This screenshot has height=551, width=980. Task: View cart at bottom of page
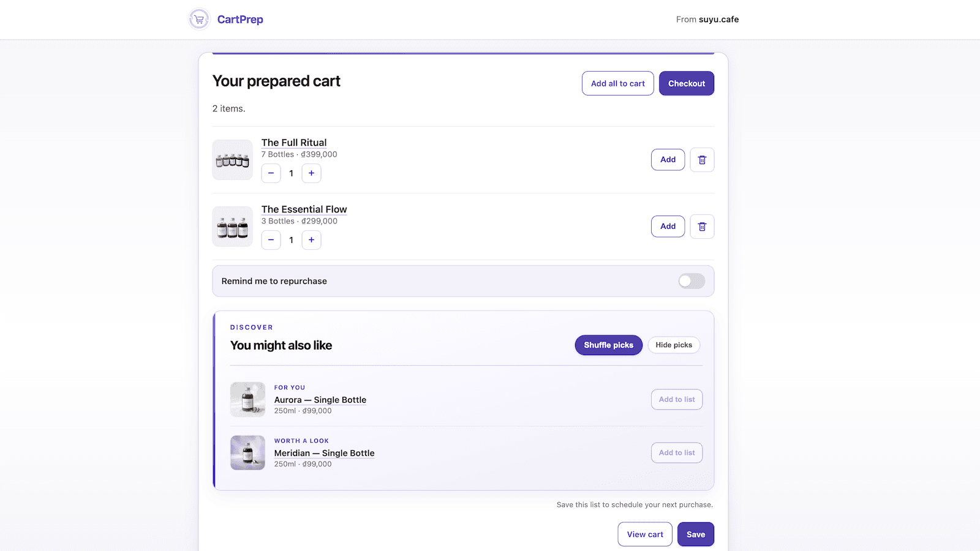point(645,534)
